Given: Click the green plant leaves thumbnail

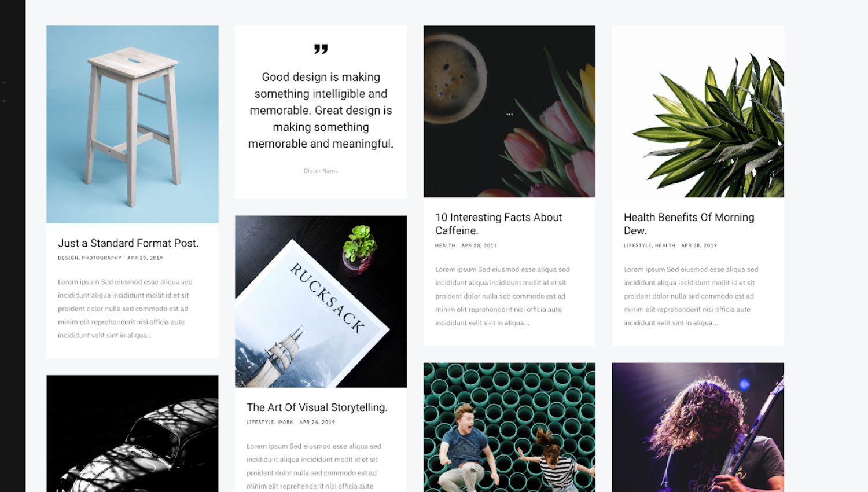Looking at the screenshot, I should (698, 112).
